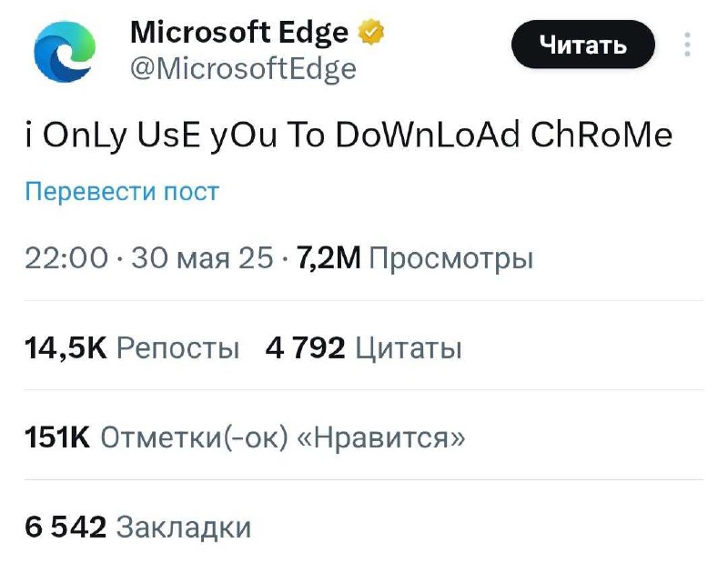
Task: Click the Просмотры label
Action: pos(451,258)
